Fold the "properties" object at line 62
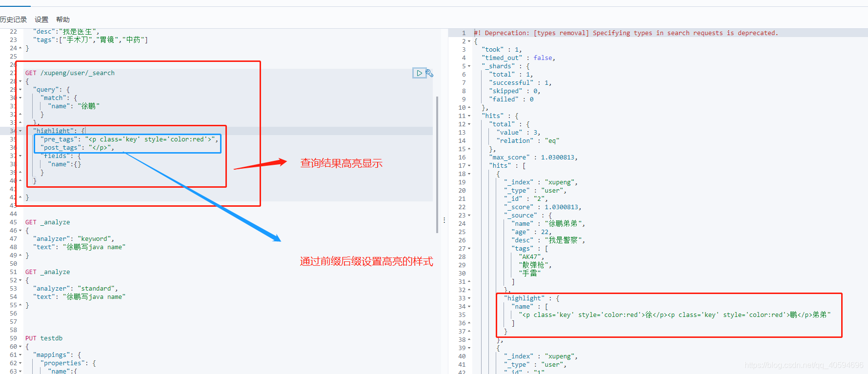Viewport: 868px width, 374px height. tap(20, 363)
